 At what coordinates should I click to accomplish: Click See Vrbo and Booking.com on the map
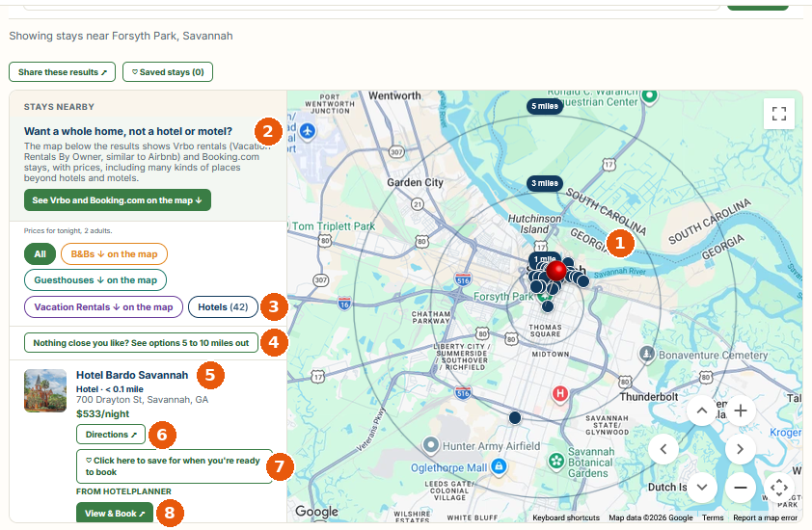pos(118,199)
